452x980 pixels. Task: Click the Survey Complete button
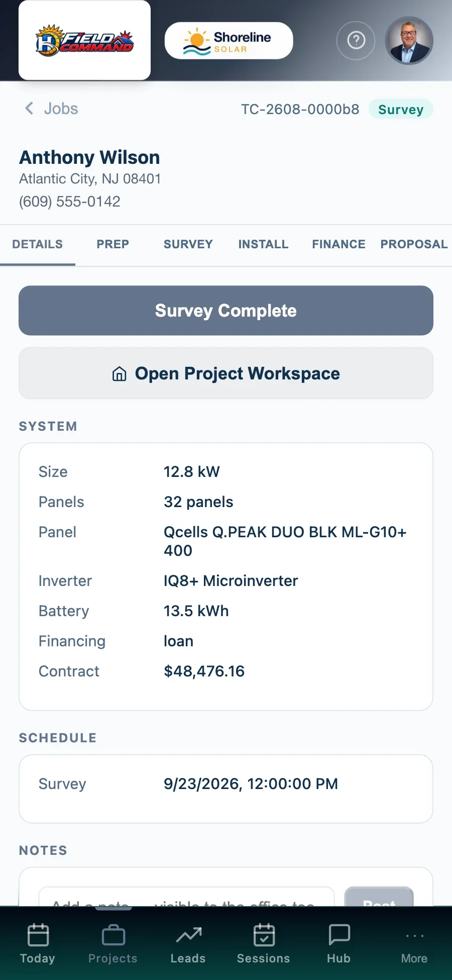coord(226,311)
